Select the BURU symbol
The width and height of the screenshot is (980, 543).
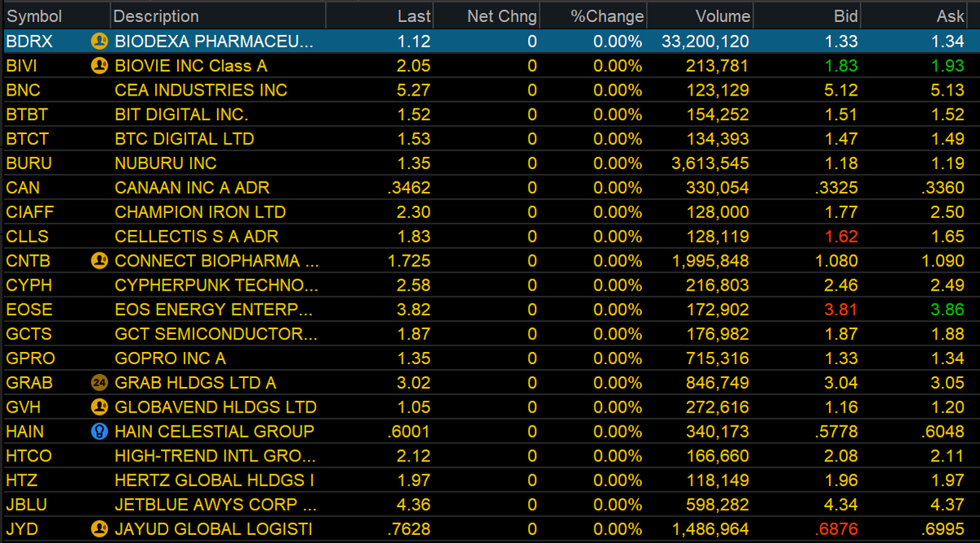[x=29, y=163]
